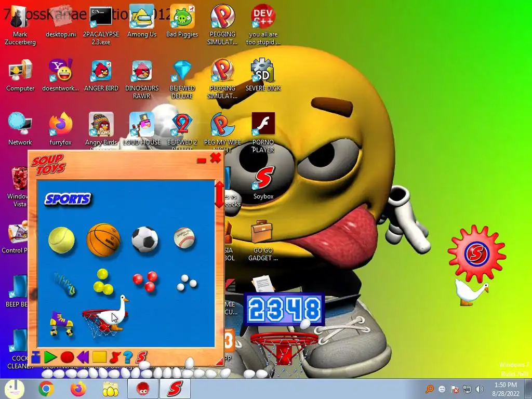
Task: Open the BEJEWED 2 DELUXE desktop shortcut
Action: (182, 130)
